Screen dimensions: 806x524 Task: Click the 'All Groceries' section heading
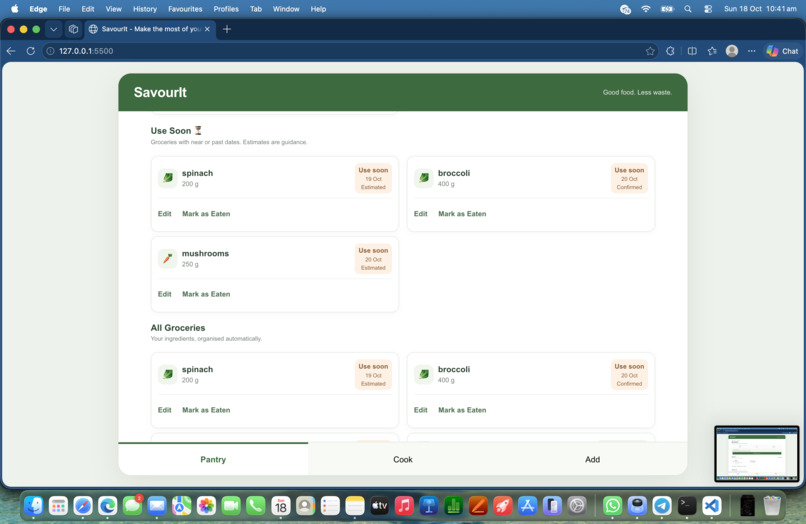[x=178, y=328]
